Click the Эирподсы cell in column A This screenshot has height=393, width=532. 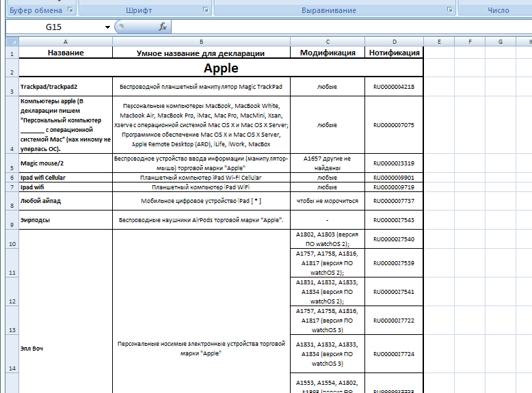66,220
